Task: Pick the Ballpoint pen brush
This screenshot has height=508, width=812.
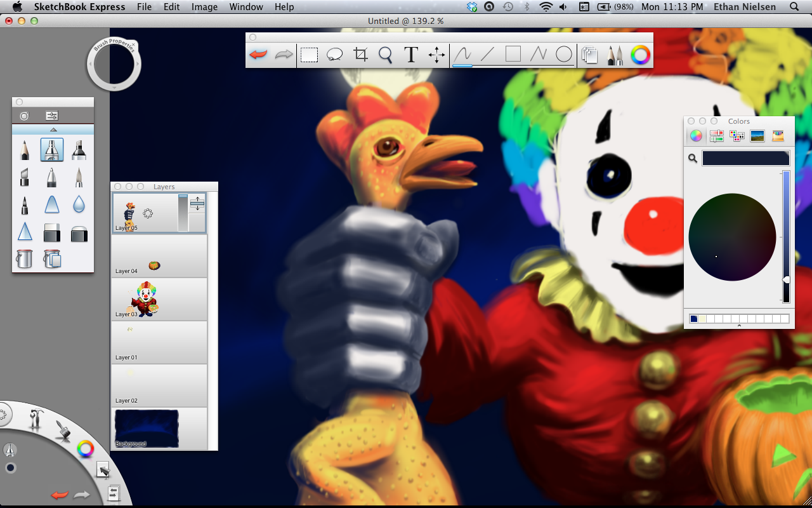Action: 52,177
